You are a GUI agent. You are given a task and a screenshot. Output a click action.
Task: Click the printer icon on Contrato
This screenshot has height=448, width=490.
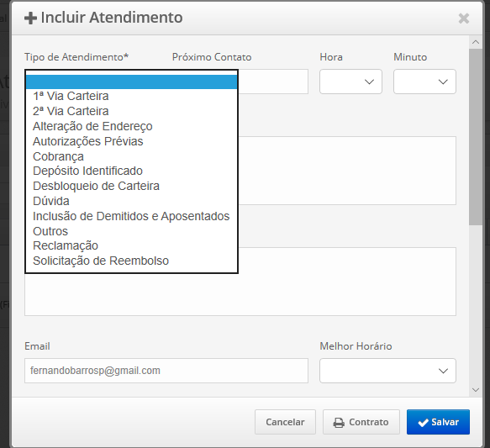[339, 423]
